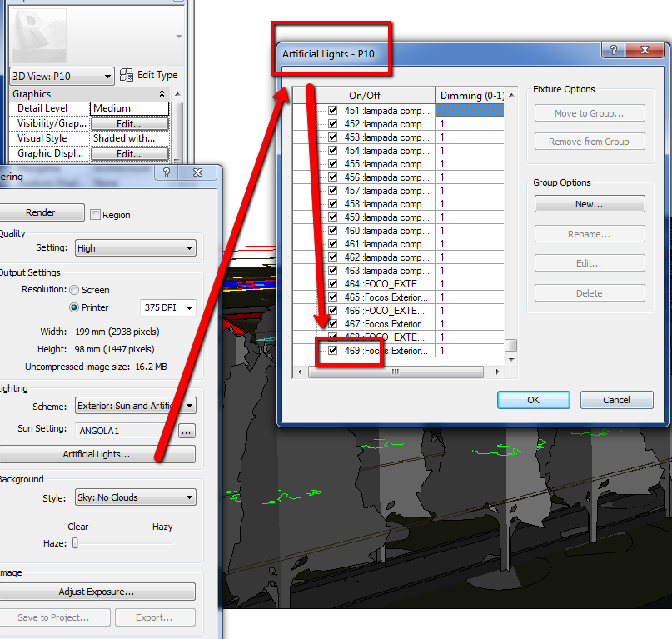Image resolution: width=672 pixels, height=639 pixels.
Task: Click dimming value for light 463
Action: (x=470, y=270)
